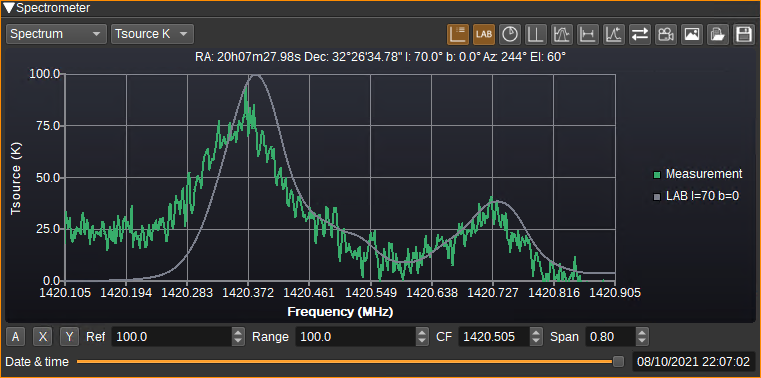Click the clock-style timer icon
Image resolution: width=761 pixels, height=378 pixels.
click(510, 34)
